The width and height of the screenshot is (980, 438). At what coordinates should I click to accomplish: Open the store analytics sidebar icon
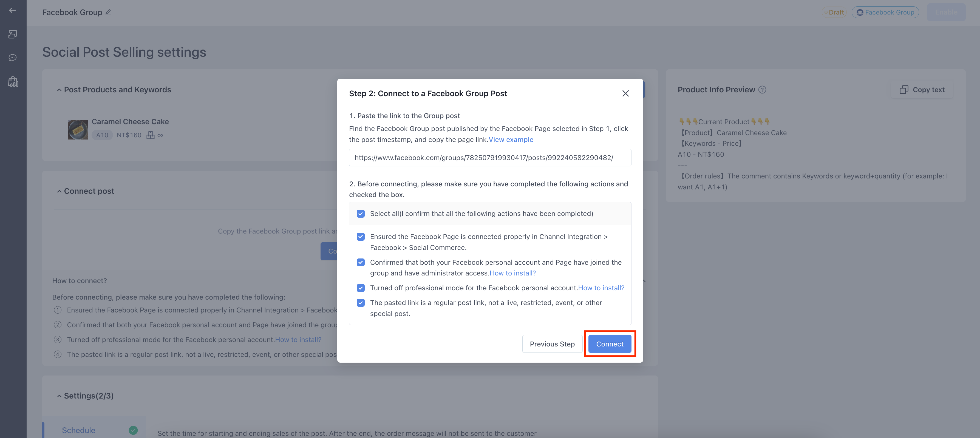pos(13,81)
